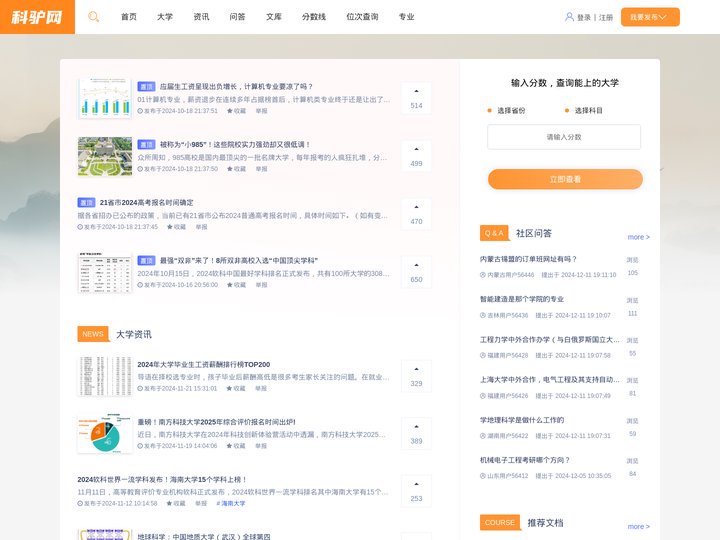Click the Q&A section badge

click(494, 233)
